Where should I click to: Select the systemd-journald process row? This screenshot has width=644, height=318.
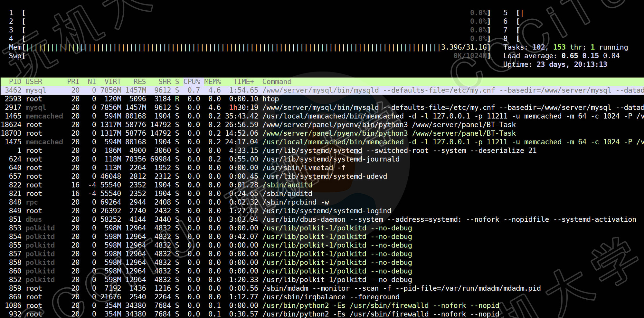pyautogui.click(x=322, y=159)
